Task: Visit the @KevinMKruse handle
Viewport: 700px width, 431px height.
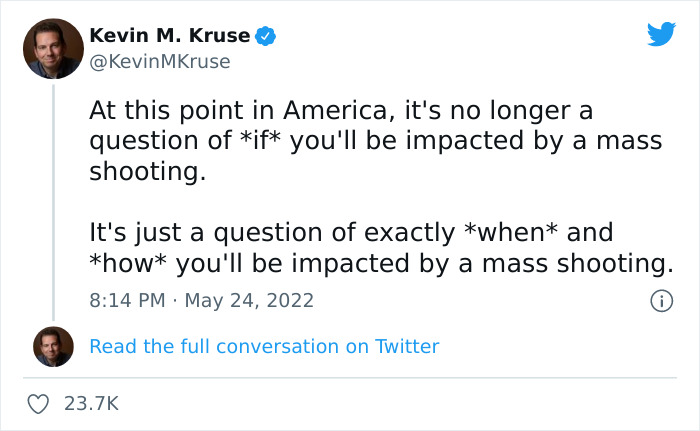Action: point(160,62)
